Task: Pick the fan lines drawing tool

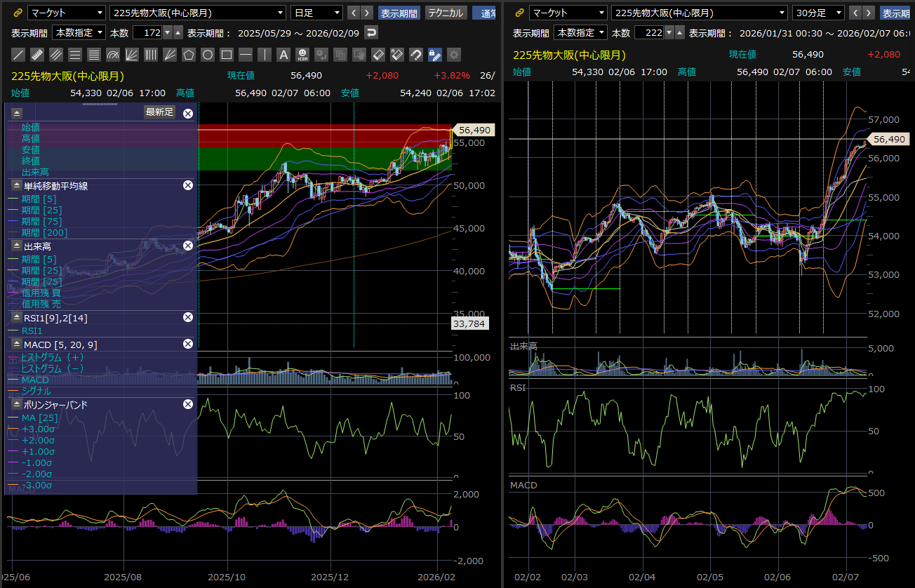Action: (132, 55)
